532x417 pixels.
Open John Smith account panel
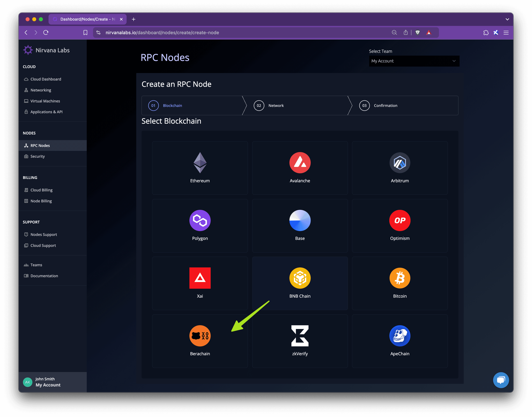48,382
